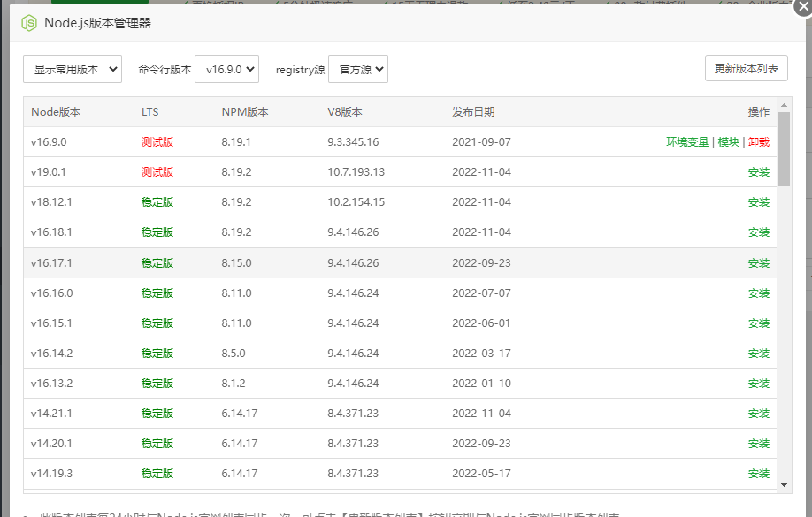Click V8 version 9.3.345.16

point(353,141)
